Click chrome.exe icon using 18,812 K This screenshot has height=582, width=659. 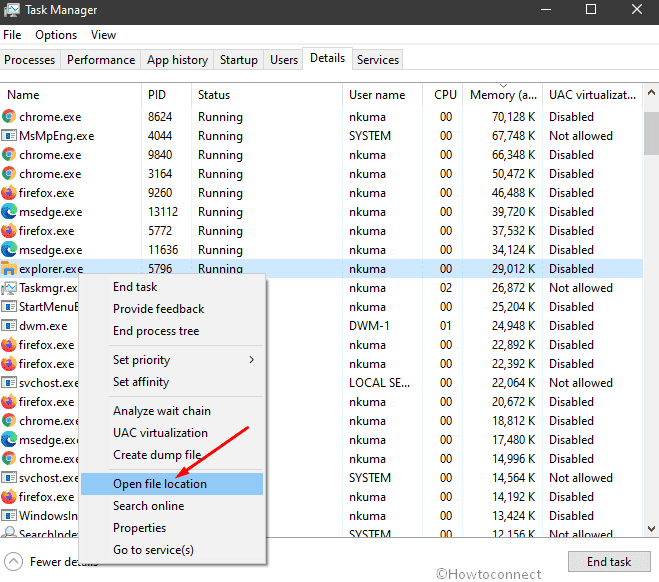[x=9, y=421]
